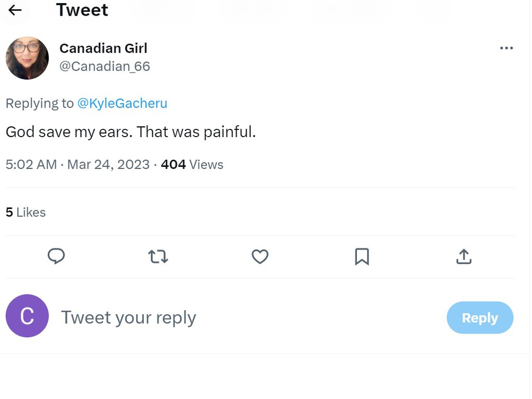
Task: Open the 5:02 AM Mar 24, 2023 timestamp
Action: coord(78,165)
